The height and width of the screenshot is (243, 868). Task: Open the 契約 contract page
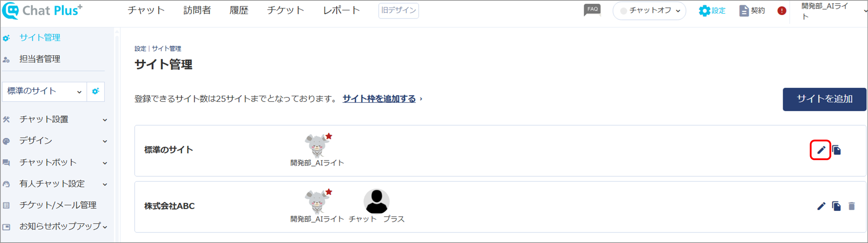752,11
